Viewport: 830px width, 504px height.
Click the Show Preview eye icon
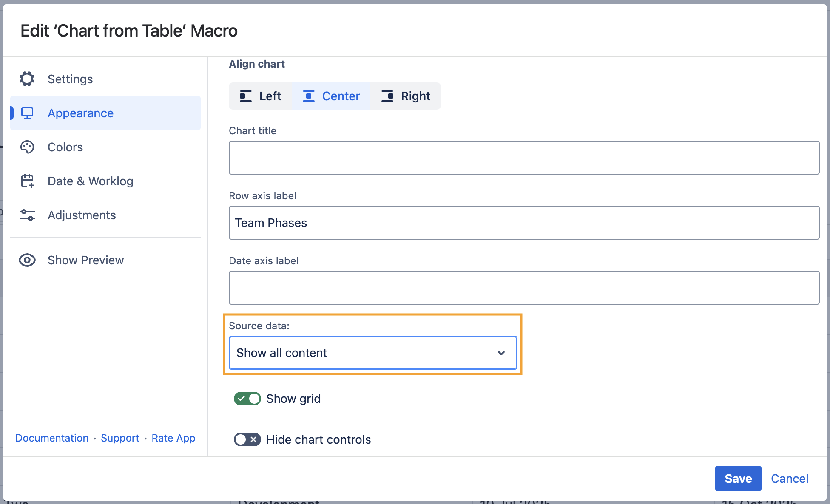(27, 260)
